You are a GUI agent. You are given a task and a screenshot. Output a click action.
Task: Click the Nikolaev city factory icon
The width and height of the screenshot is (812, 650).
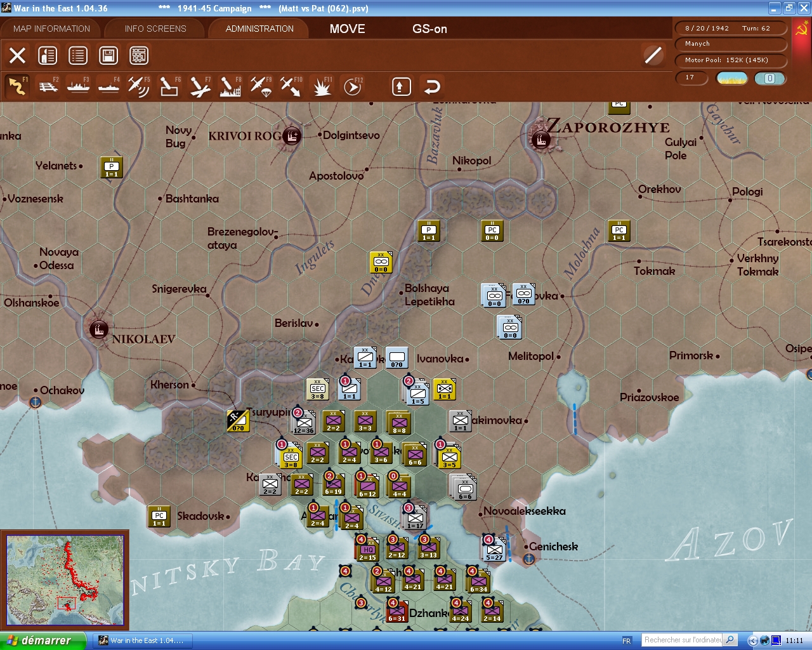click(98, 329)
